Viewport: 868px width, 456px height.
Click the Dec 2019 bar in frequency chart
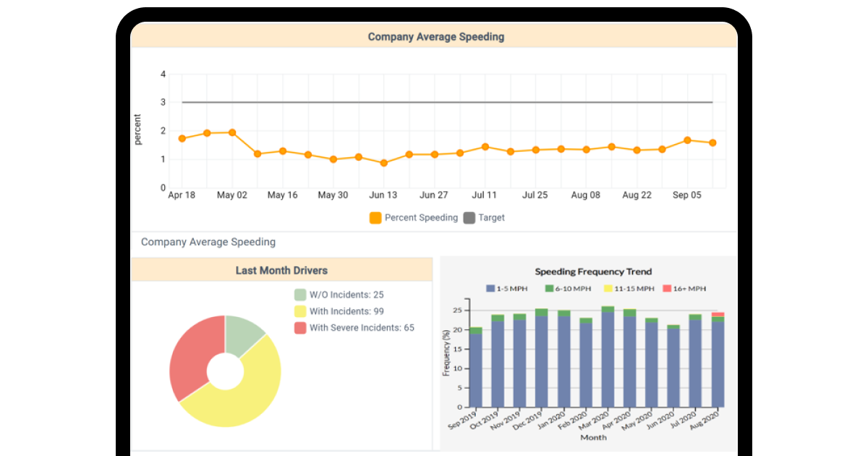(x=541, y=358)
